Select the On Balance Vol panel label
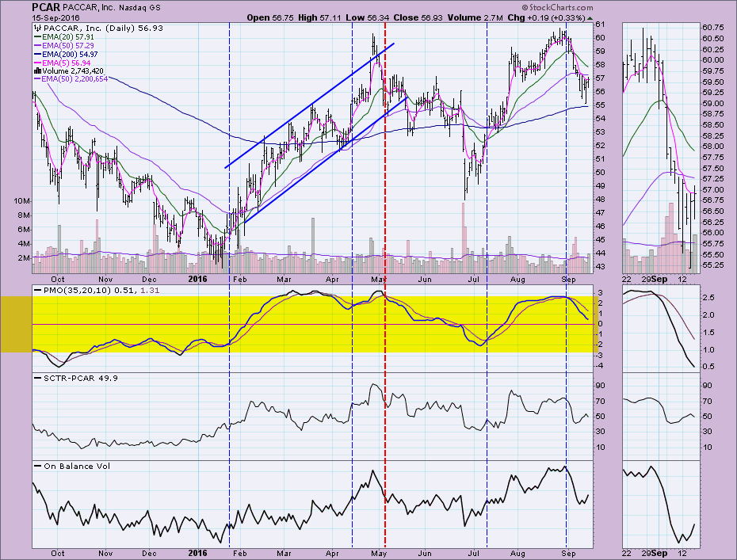737x560 pixels. 73,466
